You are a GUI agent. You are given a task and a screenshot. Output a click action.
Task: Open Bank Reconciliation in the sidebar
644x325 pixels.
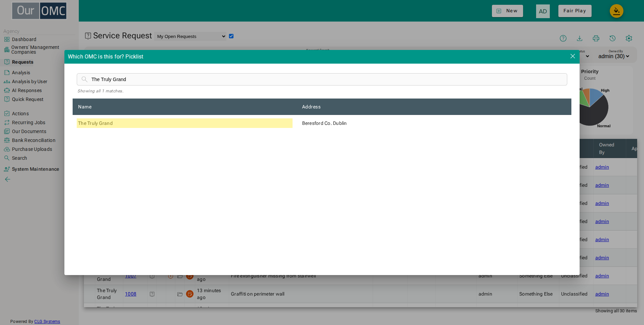coord(34,140)
